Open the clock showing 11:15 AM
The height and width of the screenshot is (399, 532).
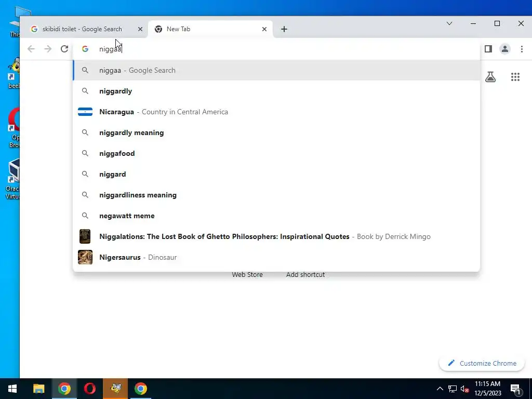point(487,389)
